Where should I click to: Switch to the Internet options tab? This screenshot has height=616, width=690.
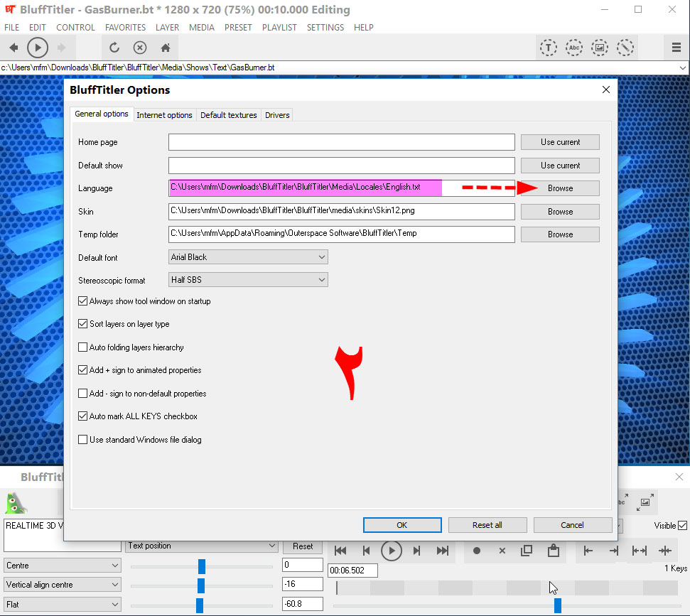(165, 115)
